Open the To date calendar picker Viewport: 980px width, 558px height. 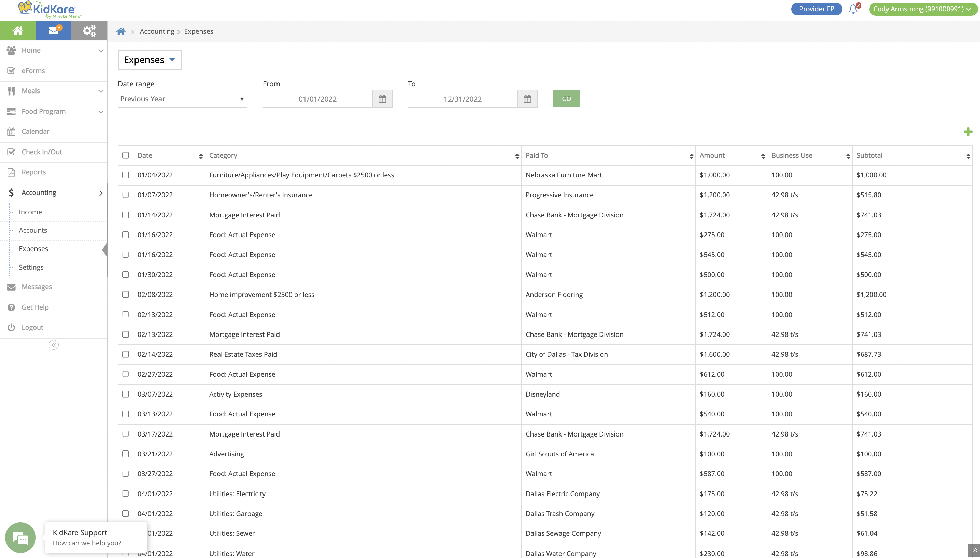[527, 99]
